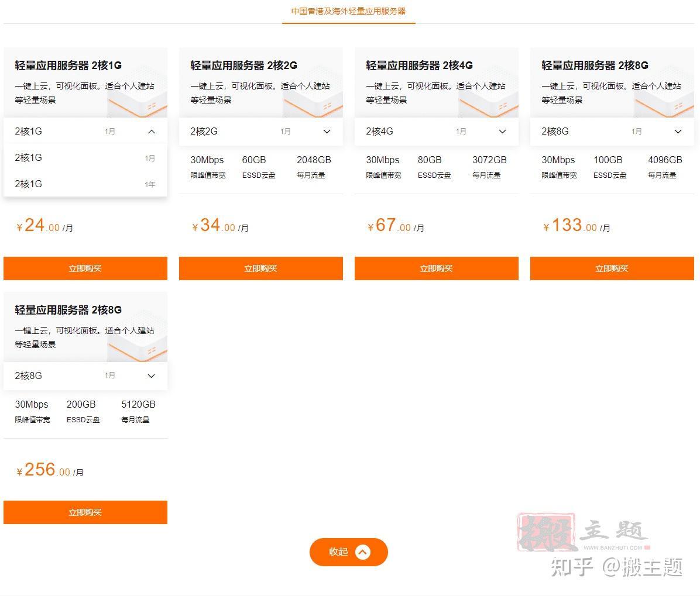Click the ¥24.00 /月 price
700x596 pixels.
coord(44,225)
